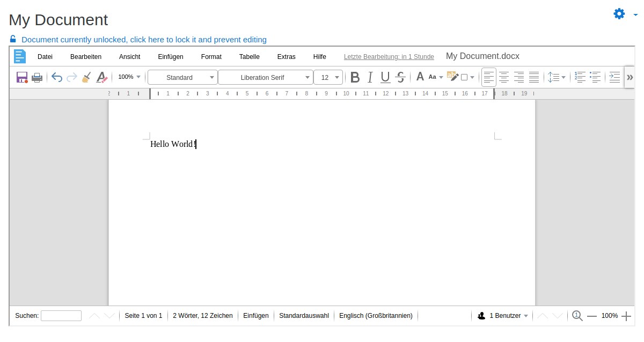Open the Einfügen menu
This screenshot has width=644, height=342.
171,56
